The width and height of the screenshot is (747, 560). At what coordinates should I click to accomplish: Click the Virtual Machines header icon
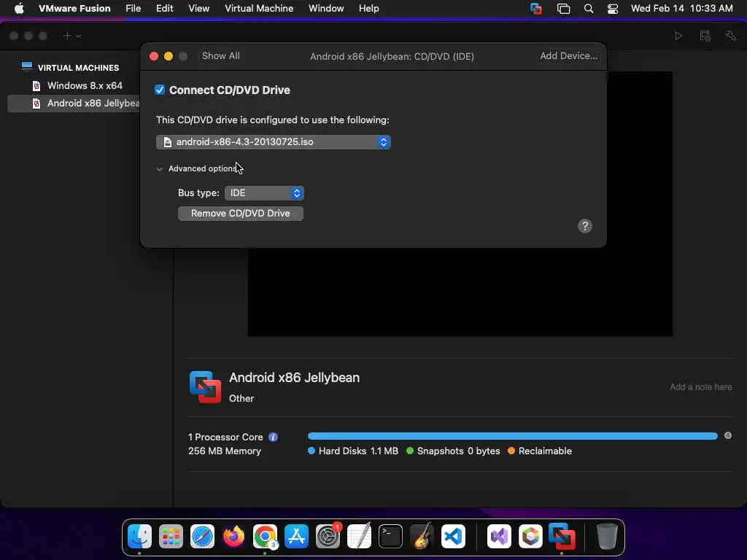pos(27,66)
